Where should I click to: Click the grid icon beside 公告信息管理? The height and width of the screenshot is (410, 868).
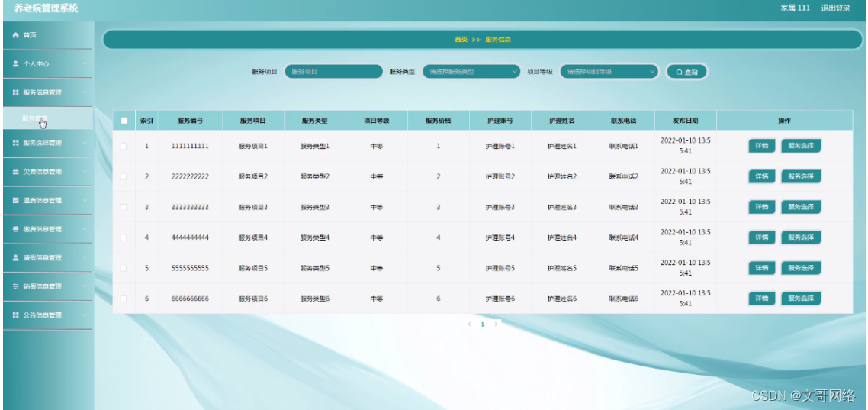point(15,315)
